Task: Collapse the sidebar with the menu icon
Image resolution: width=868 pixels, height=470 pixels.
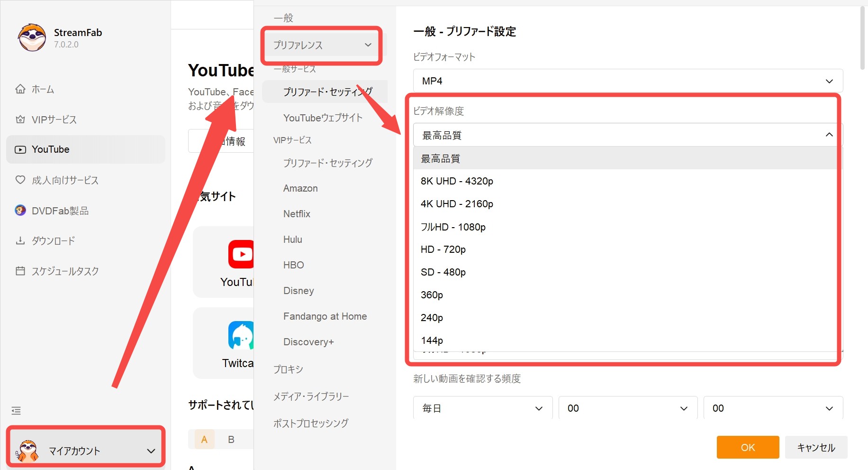Action: tap(16, 411)
